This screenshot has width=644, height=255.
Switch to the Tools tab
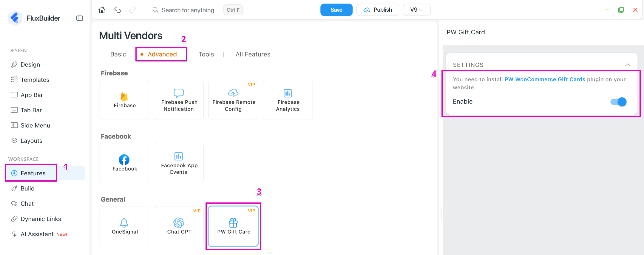pyautogui.click(x=206, y=54)
